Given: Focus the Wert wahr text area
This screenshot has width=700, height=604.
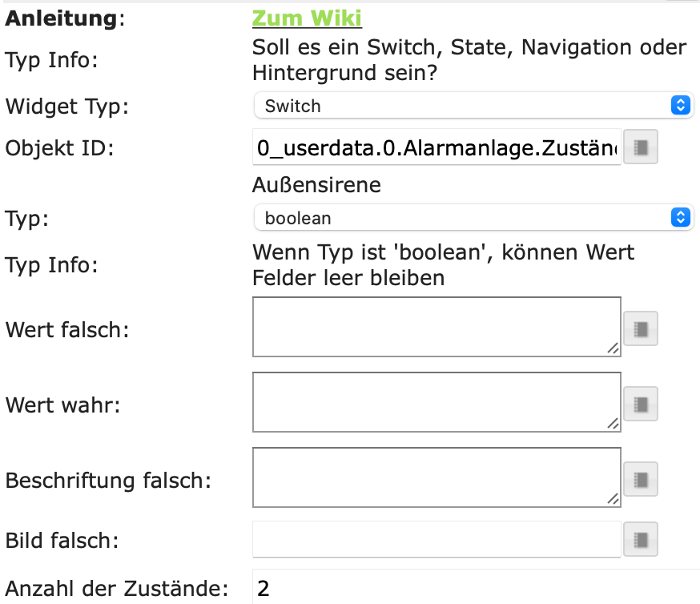Looking at the screenshot, I should tap(436, 402).
